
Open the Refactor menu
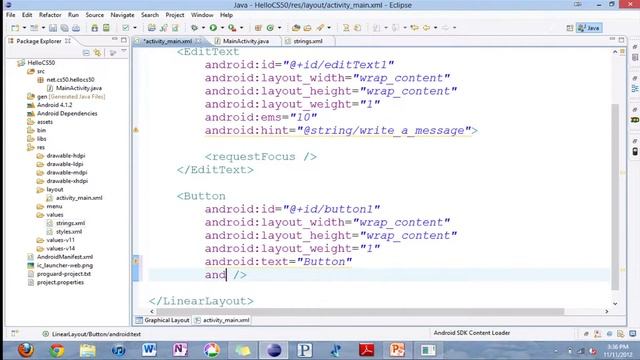click(50, 15)
